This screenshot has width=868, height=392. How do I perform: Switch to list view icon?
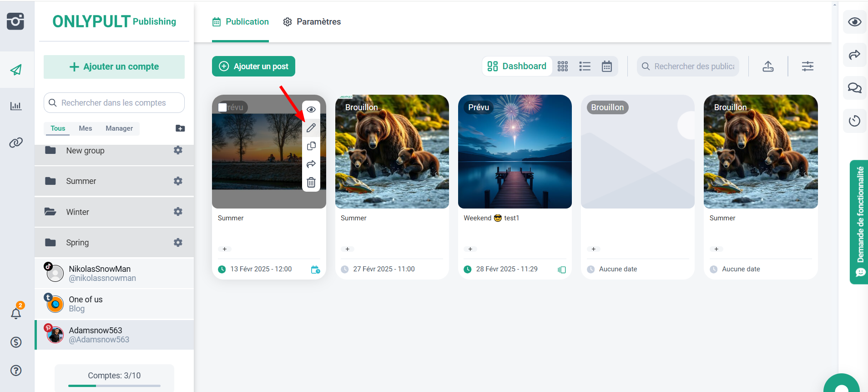coord(585,66)
